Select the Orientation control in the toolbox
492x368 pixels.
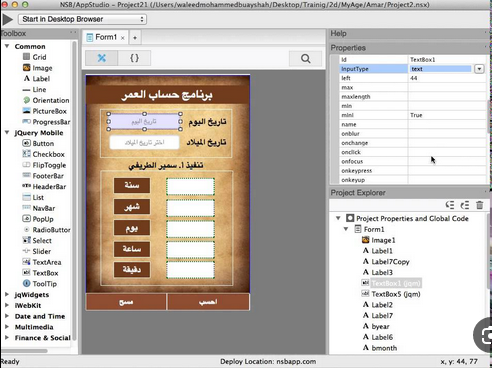pyautogui.click(x=46, y=100)
